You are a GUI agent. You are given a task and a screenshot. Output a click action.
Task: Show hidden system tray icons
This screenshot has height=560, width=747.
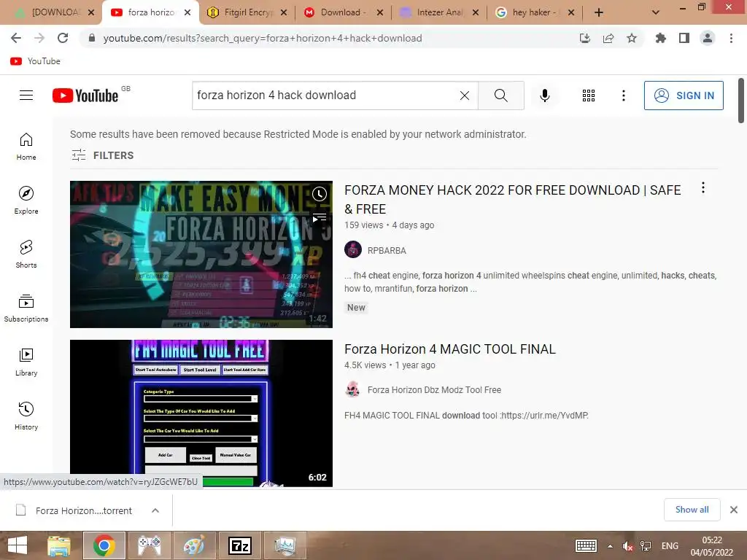click(610, 545)
